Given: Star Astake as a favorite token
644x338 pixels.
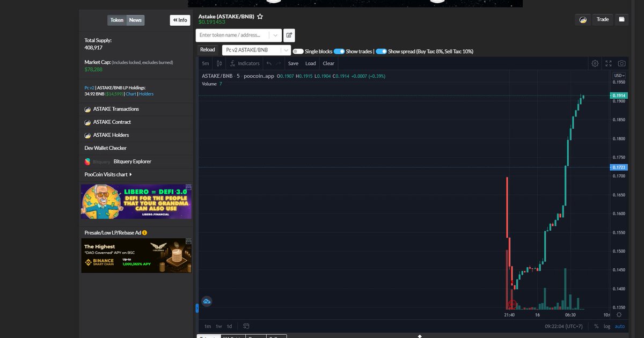Looking at the screenshot, I should coord(260,17).
